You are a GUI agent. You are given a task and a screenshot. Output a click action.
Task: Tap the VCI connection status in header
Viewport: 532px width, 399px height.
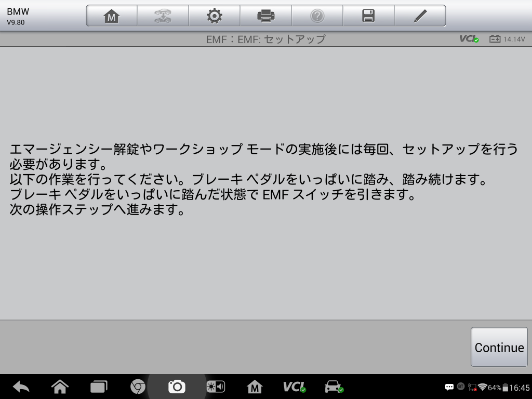469,39
